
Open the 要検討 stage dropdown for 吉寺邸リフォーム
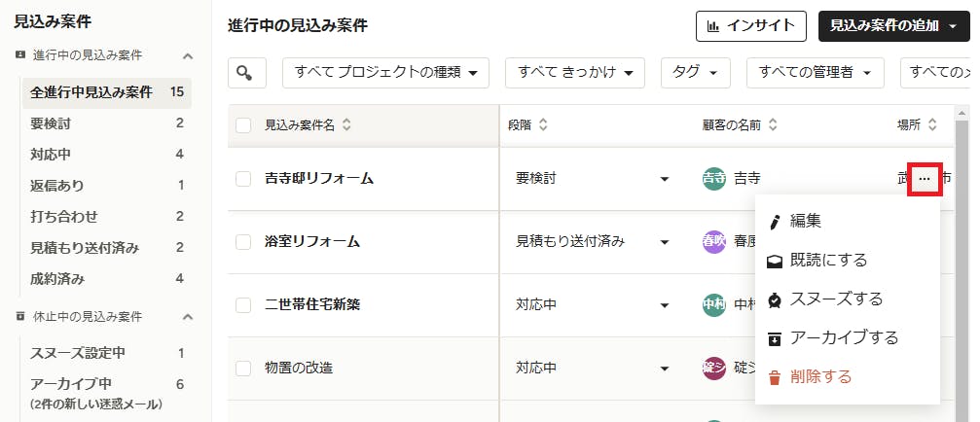[665, 179]
